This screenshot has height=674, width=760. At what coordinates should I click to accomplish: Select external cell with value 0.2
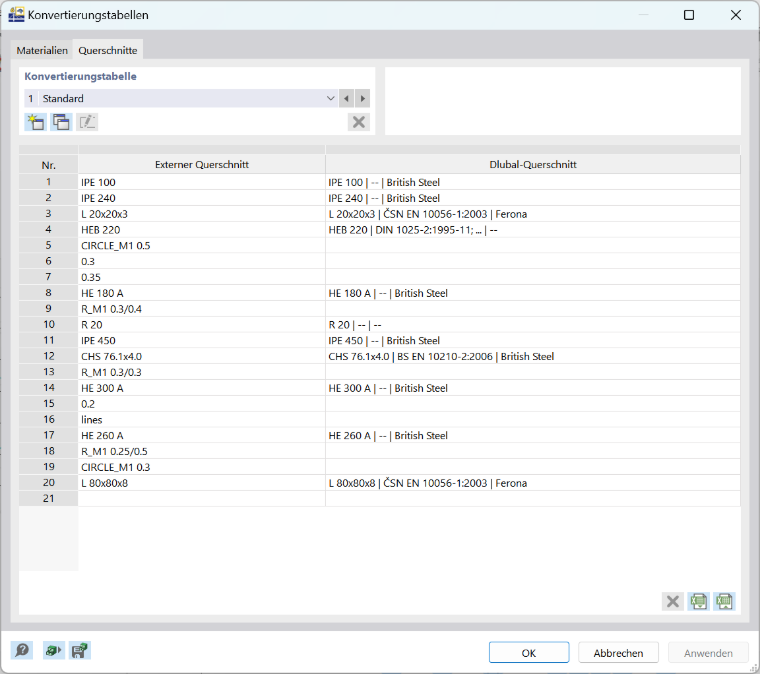pyautogui.click(x=202, y=404)
